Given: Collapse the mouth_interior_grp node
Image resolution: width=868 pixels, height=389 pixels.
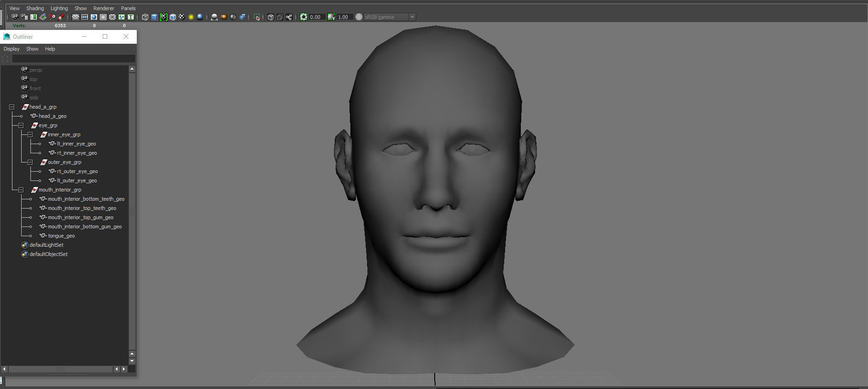Looking at the screenshot, I should pyautogui.click(x=21, y=190).
